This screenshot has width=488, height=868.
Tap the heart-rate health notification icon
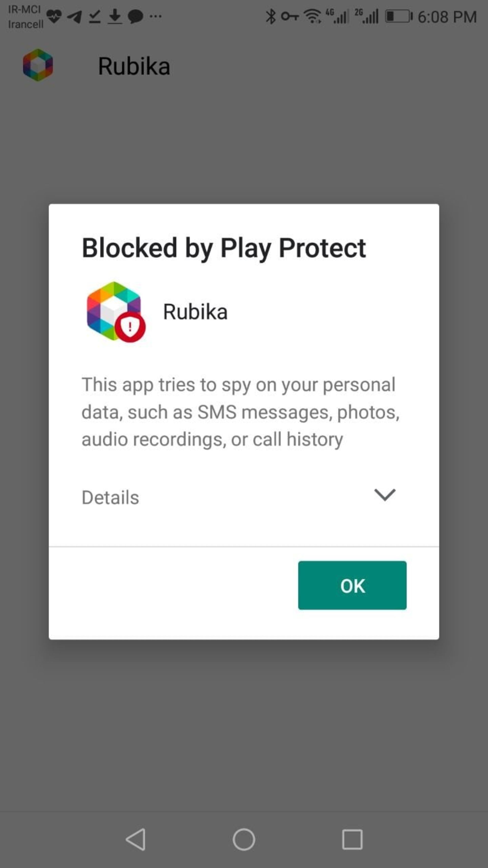[54, 16]
